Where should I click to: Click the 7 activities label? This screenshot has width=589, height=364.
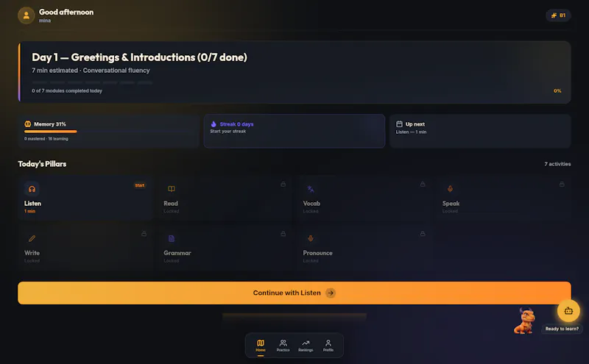(x=557, y=164)
